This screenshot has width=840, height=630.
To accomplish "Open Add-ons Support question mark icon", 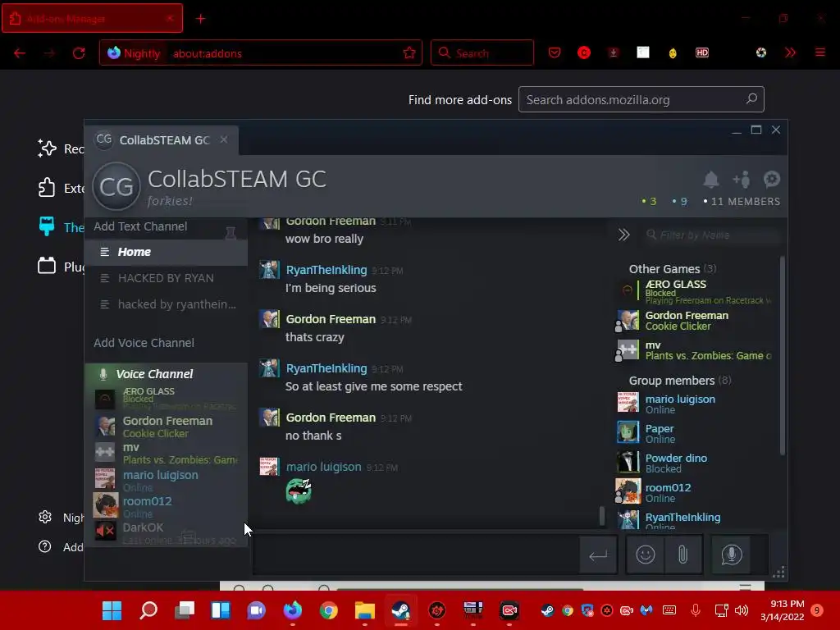I will click(x=45, y=546).
